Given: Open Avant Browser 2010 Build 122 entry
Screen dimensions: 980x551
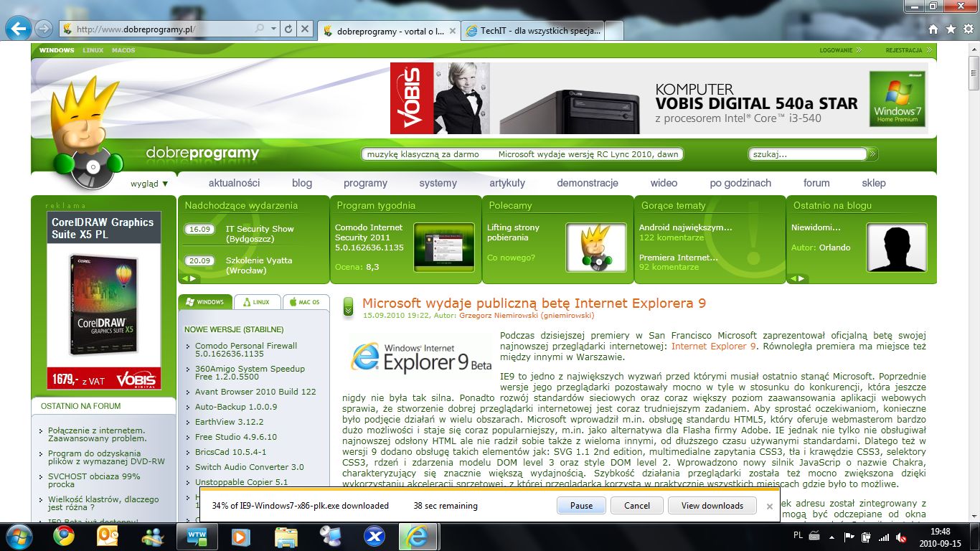Looking at the screenshot, I should (x=255, y=392).
